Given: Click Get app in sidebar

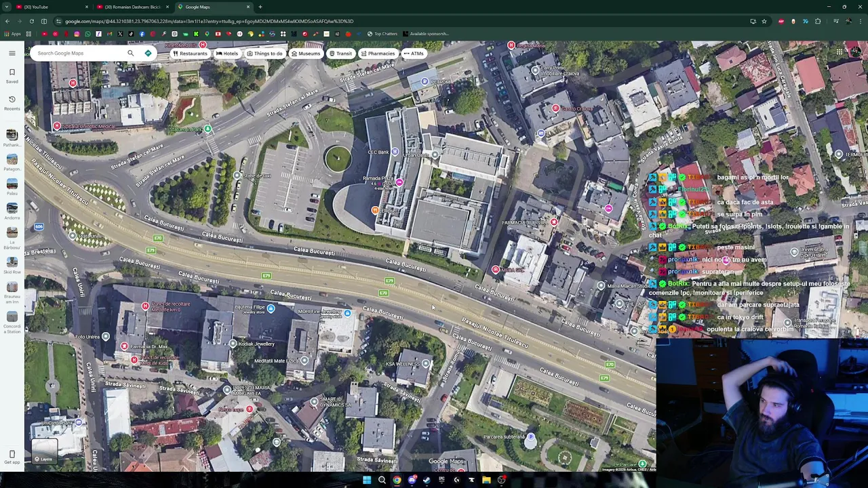Looking at the screenshot, I should tap(12, 457).
